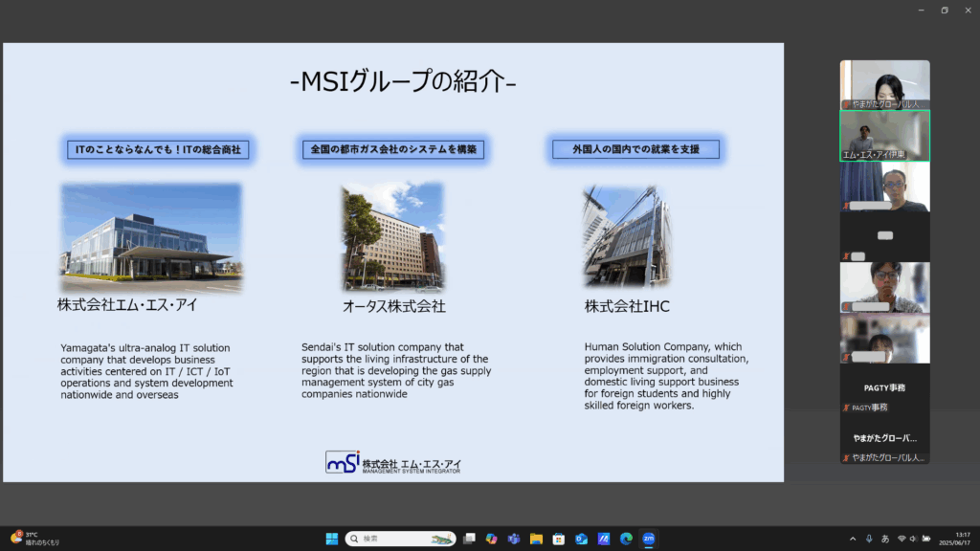The width and height of the screenshot is (980, 551).
Task: Click the company name 株式会社エム・エス・アイ
Action: (x=127, y=305)
